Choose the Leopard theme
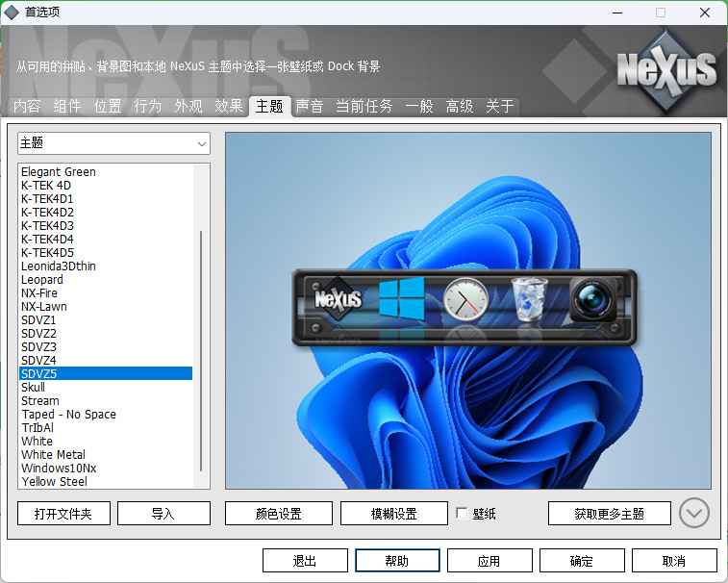Image resolution: width=728 pixels, height=583 pixels. click(106, 280)
